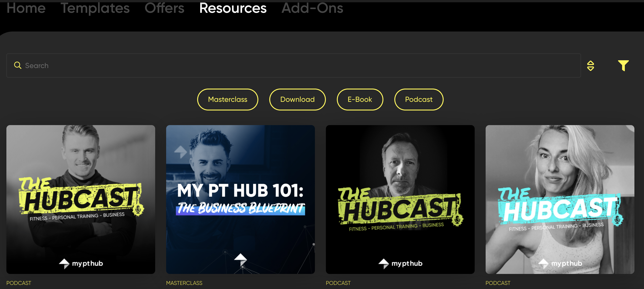
Task: Open the cyan Hubcast thumbnail with blonde woman
Action: tap(560, 199)
